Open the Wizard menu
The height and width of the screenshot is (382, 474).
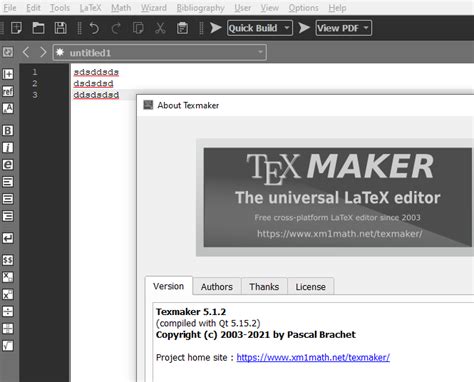click(x=154, y=8)
